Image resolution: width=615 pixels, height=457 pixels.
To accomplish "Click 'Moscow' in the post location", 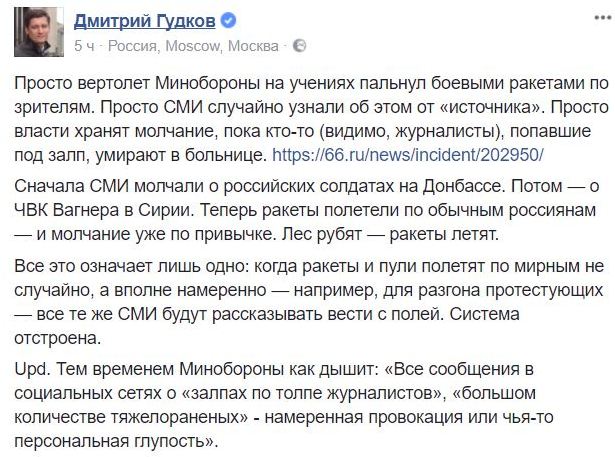I will coord(193,46).
